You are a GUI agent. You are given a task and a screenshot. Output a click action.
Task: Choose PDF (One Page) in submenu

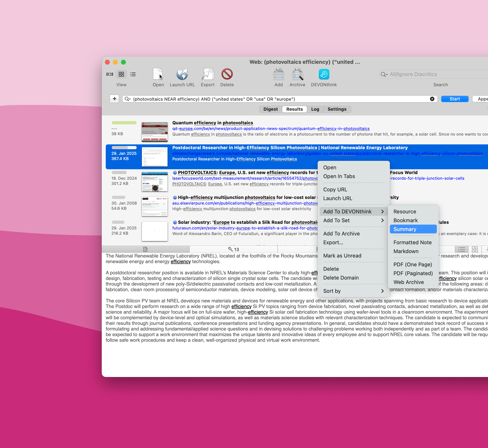pyautogui.click(x=413, y=265)
